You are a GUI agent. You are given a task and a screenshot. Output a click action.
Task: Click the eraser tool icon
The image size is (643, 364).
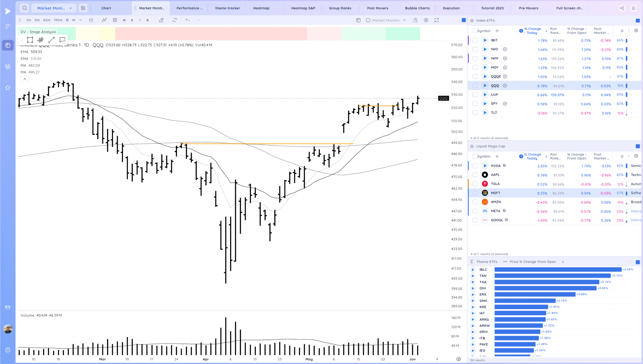[x=161, y=20]
